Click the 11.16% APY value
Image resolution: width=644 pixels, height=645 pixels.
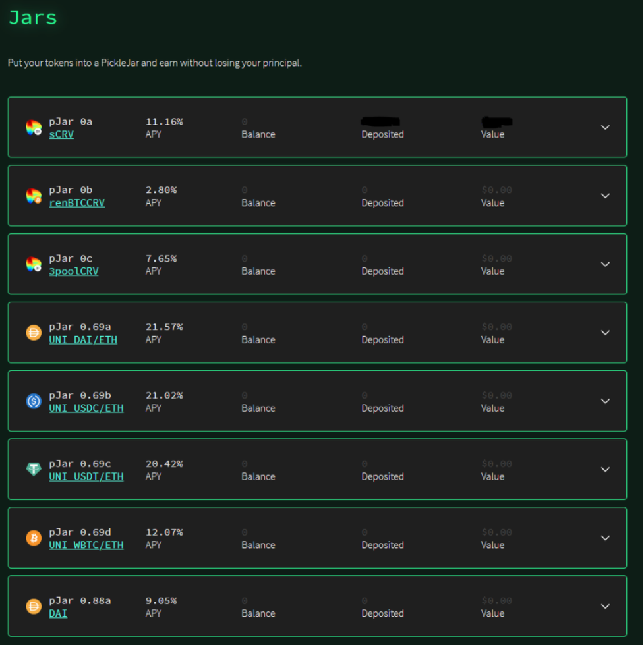coord(164,122)
